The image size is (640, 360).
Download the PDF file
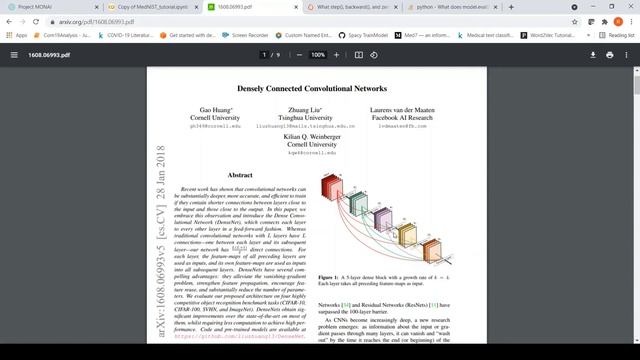[x=593, y=55]
